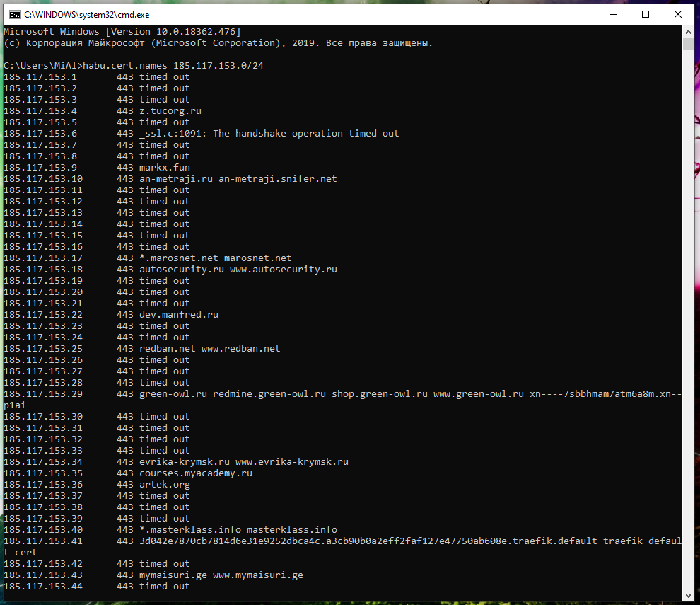
Task: Click the an-metraji.snifer.net hostname
Action: (x=278, y=179)
